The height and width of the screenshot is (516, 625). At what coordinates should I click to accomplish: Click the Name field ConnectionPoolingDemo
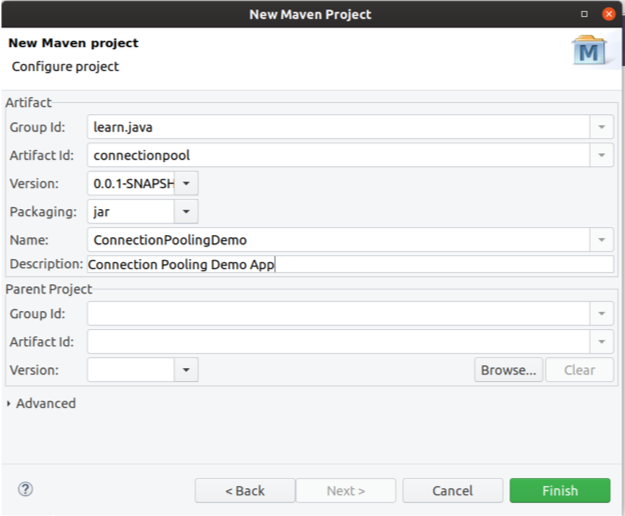pos(338,240)
